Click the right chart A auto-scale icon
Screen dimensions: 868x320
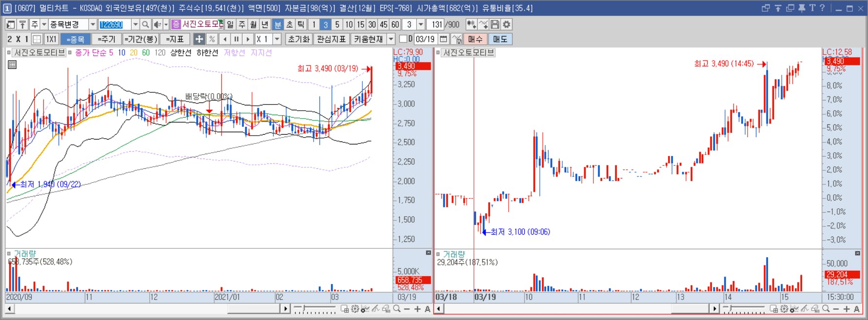856,309
